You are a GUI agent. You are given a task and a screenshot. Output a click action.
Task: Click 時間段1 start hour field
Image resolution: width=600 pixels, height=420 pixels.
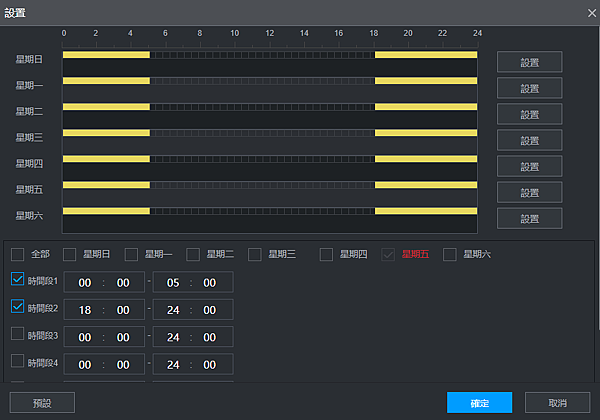(x=85, y=283)
